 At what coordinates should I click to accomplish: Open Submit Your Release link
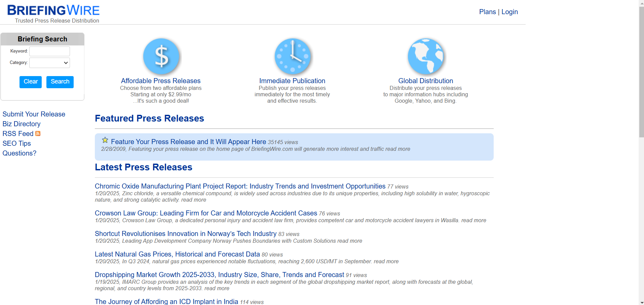coord(34,114)
